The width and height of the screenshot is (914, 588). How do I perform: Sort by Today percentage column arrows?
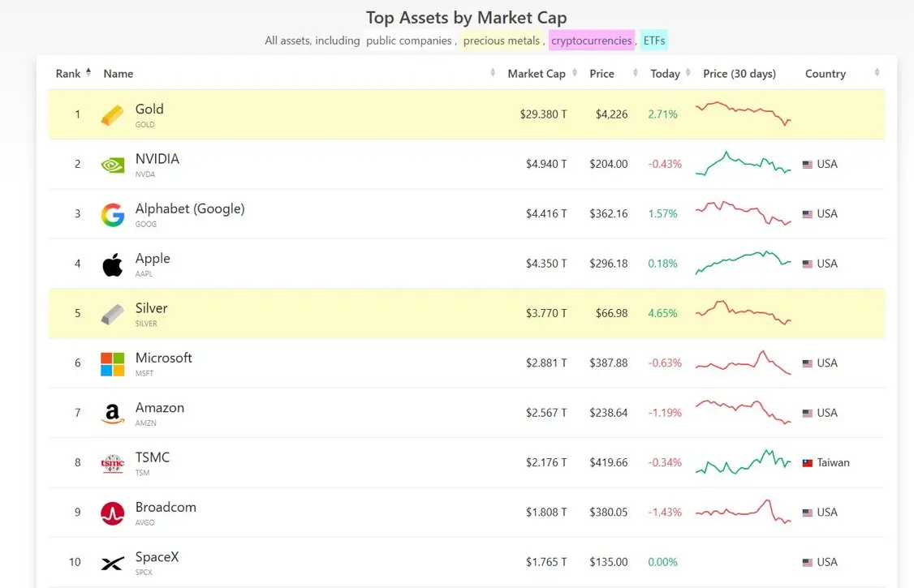688,73
